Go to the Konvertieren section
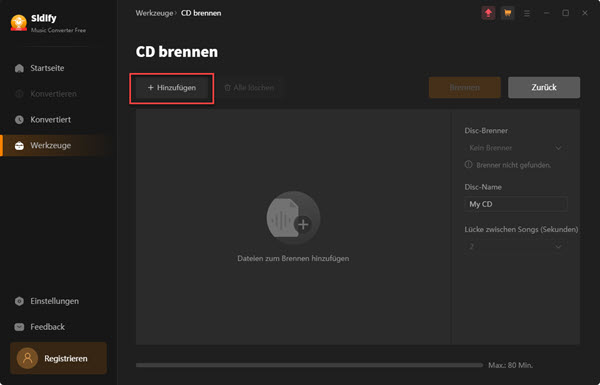Image resolution: width=600 pixels, height=385 pixels. click(x=46, y=94)
